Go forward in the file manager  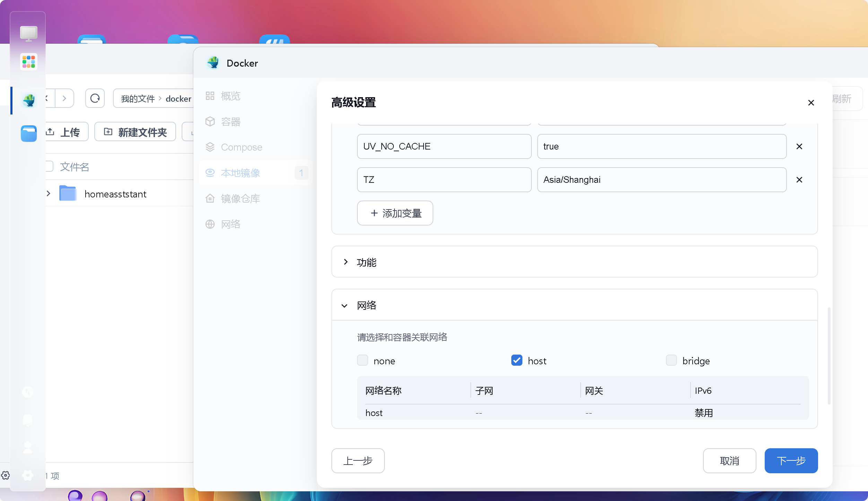64,98
